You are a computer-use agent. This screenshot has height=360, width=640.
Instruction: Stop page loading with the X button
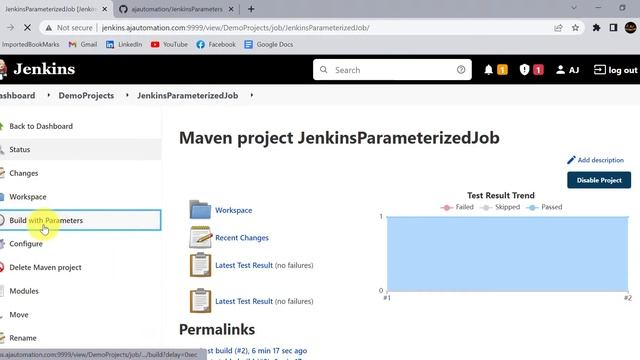coord(27,28)
